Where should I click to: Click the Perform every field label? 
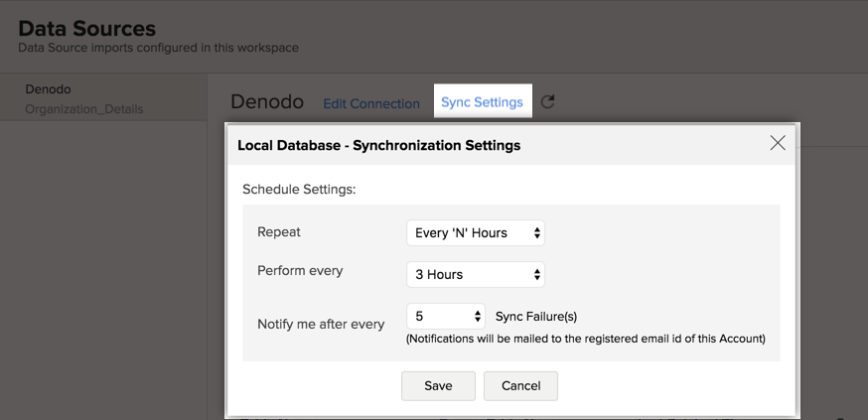(300, 271)
